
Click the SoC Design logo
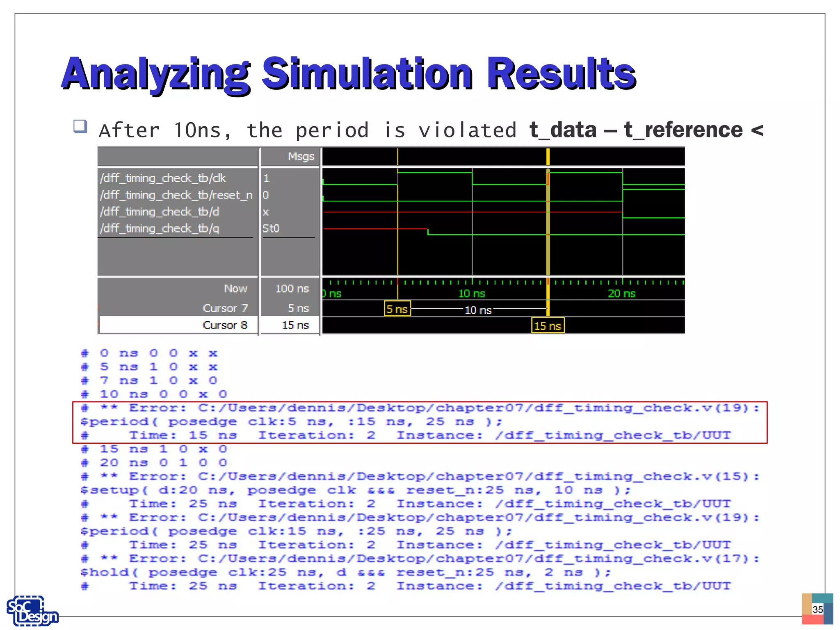pyautogui.click(x=32, y=611)
